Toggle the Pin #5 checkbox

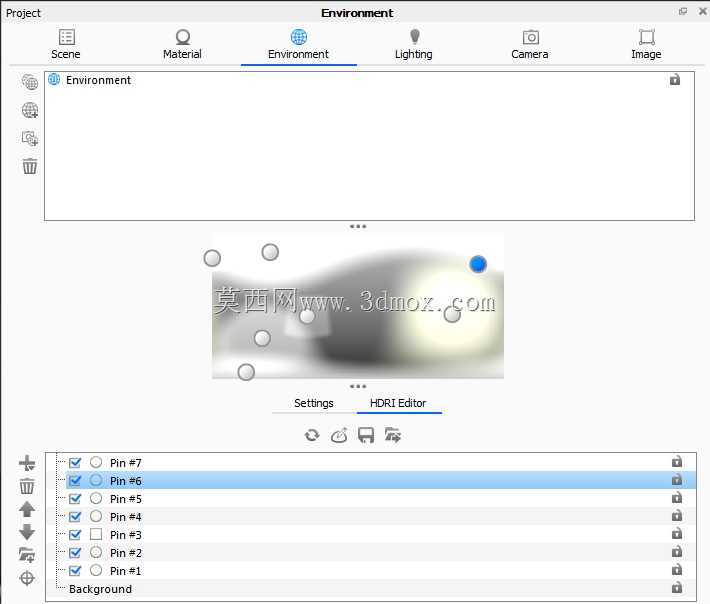pyautogui.click(x=75, y=499)
